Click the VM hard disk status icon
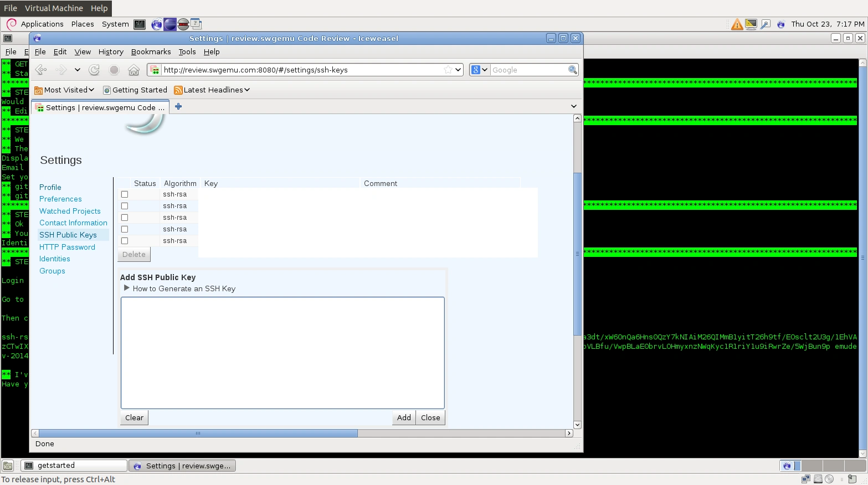868x485 pixels. coord(818,479)
